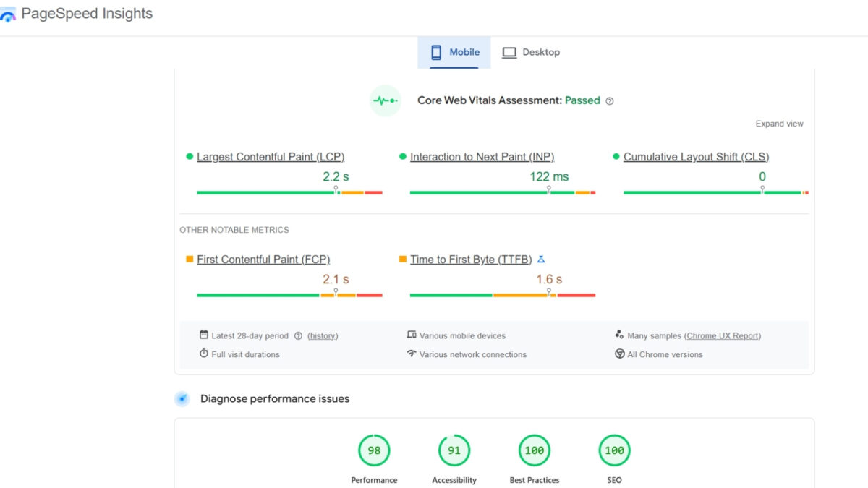
Task: Click the experimental flask icon next to TTFB
Action: (x=540, y=260)
